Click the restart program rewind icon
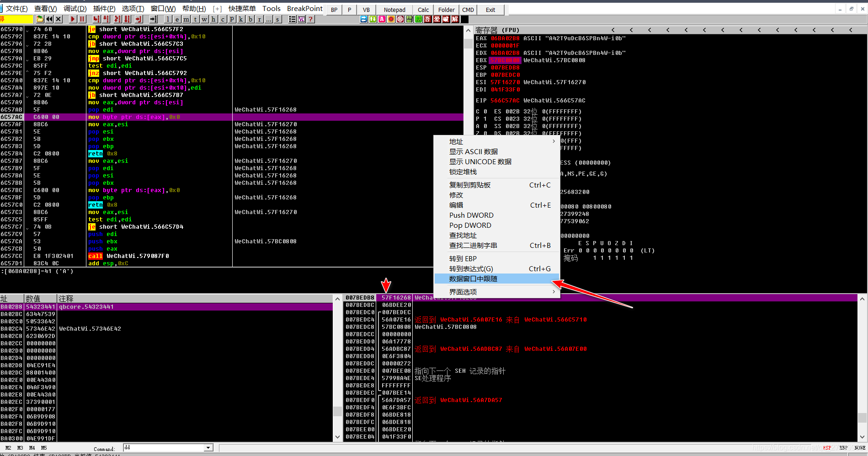Screen dimensions: 868x456 (x=49, y=19)
